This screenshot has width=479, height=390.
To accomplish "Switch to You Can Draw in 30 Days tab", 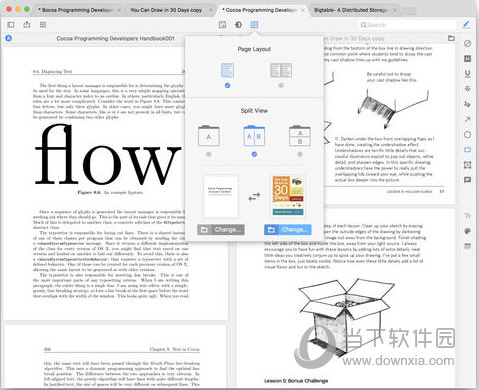I will (166, 10).
